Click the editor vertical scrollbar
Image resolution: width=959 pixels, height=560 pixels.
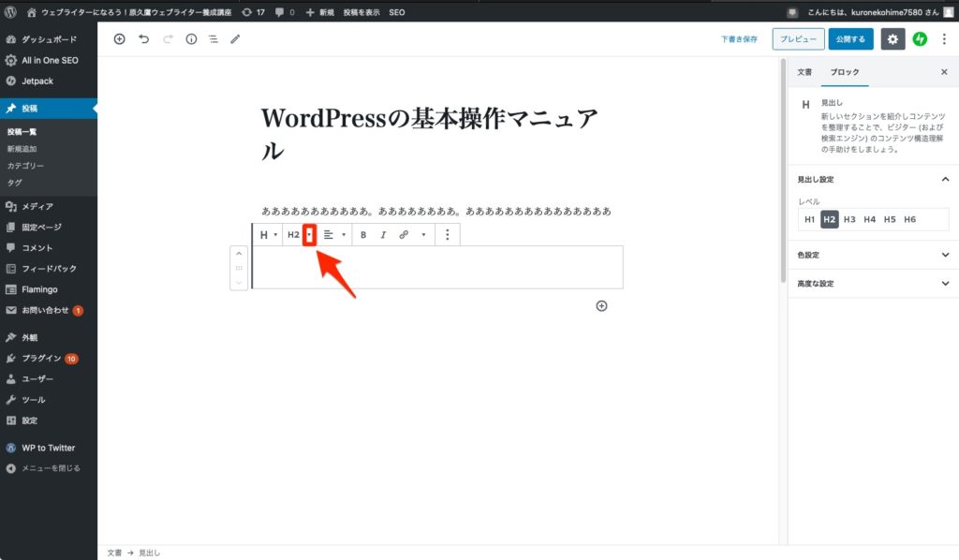(783, 171)
